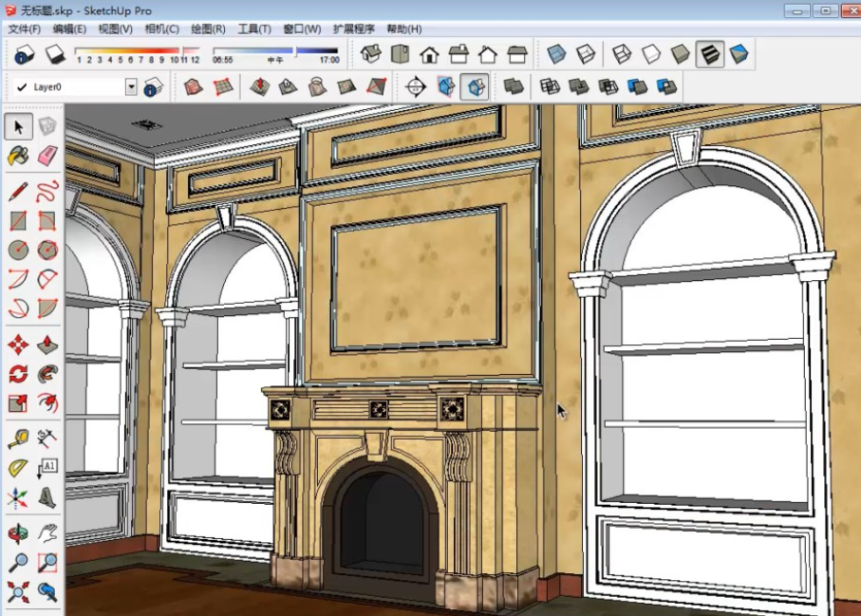
Task: Click the Zoom Extents icon
Action: pyautogui.click(x=18, y=591)
